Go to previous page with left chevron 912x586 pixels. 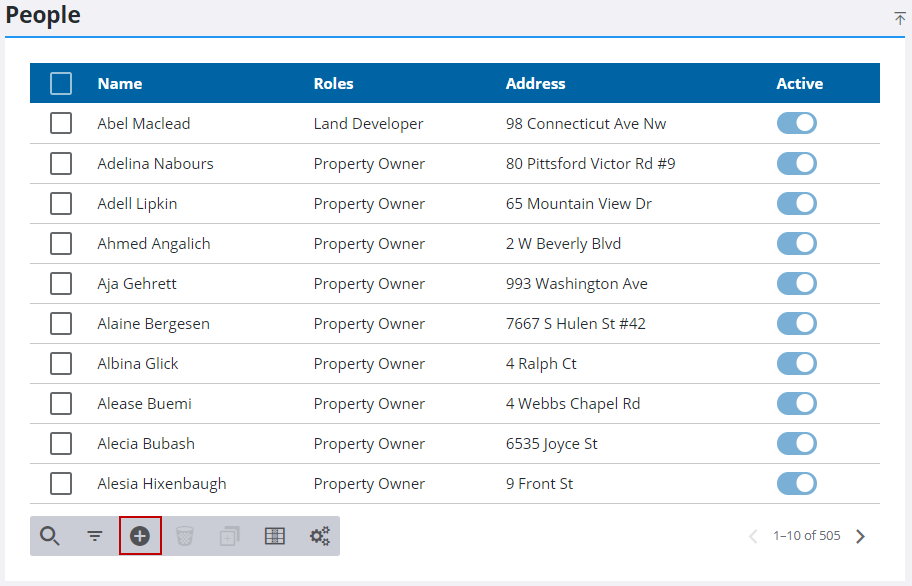click(753, 536)
